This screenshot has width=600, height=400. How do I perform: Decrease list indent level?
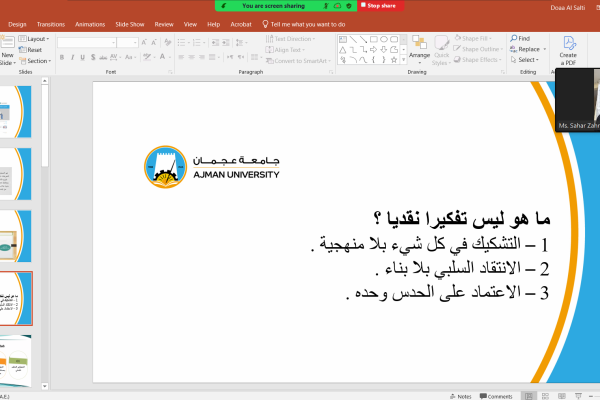point(215,42)
